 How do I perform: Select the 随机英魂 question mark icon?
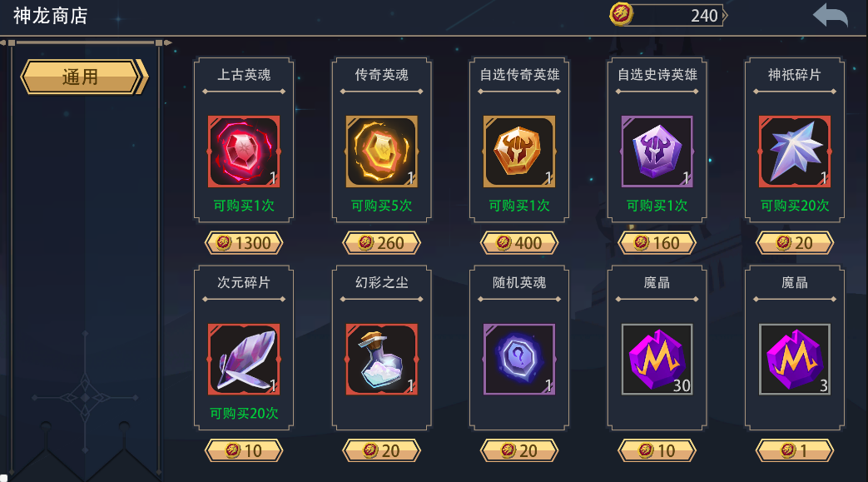click(519, 359)
